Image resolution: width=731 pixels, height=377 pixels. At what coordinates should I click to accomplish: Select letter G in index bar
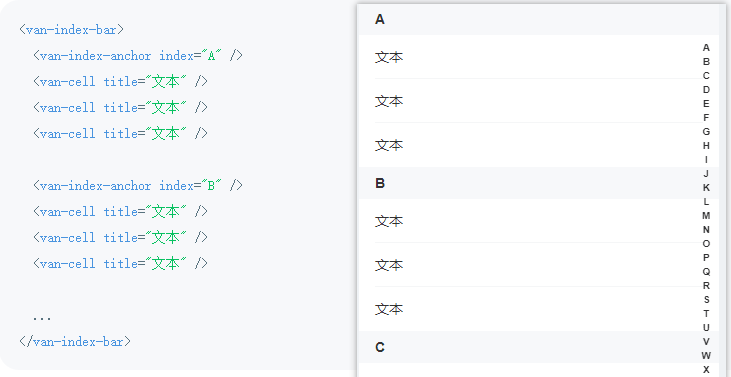tap(706, 131)
